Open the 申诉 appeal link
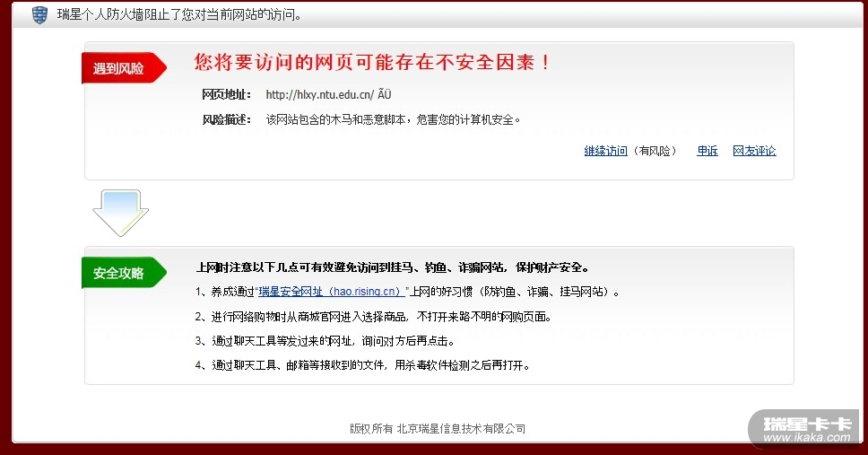Screen dimensions: 868x455 pyautogui.click(x=707, y=151)
